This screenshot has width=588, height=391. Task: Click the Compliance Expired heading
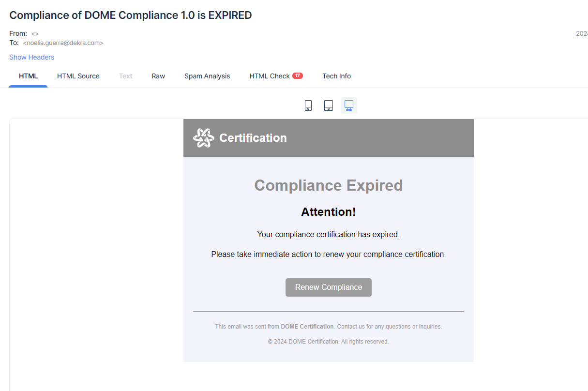tap(328, 185)
